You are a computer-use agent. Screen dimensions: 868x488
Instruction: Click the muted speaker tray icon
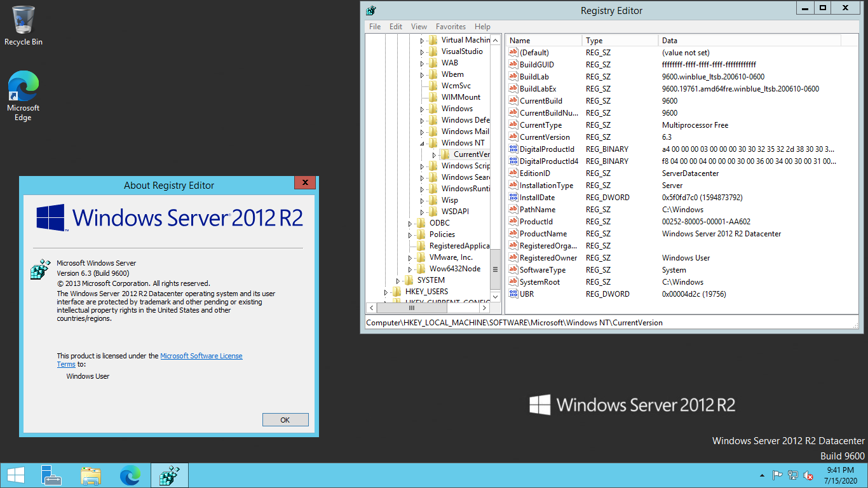[808, 475]
